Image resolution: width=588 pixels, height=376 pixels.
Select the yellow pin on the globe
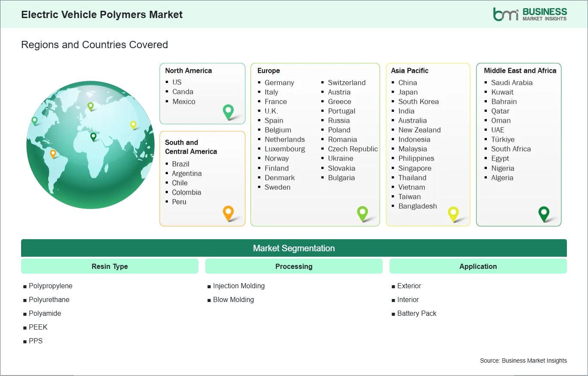[133, 125]
